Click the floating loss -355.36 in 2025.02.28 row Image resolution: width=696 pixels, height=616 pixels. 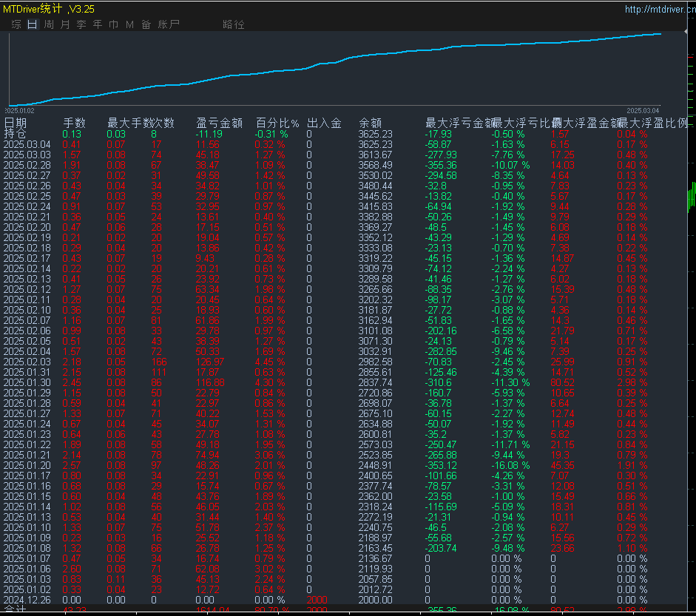click(x=441, y=165)
